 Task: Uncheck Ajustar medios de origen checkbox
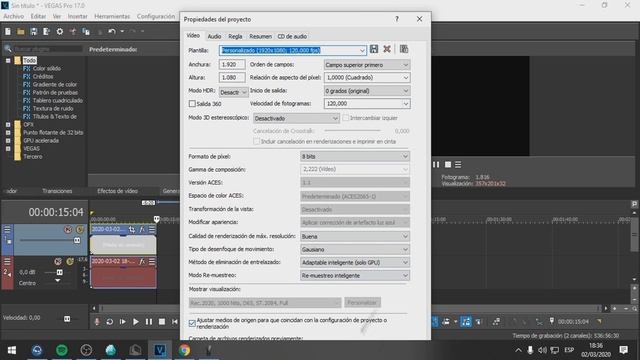pos(192,323)
